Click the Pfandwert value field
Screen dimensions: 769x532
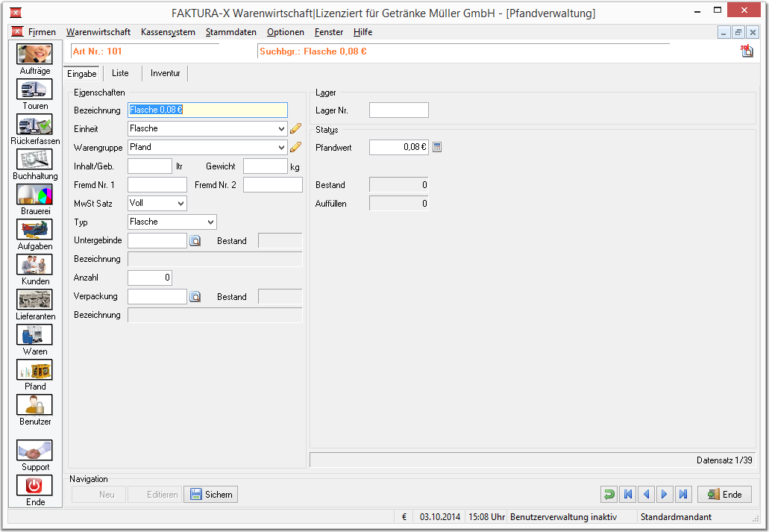point(399,147)
